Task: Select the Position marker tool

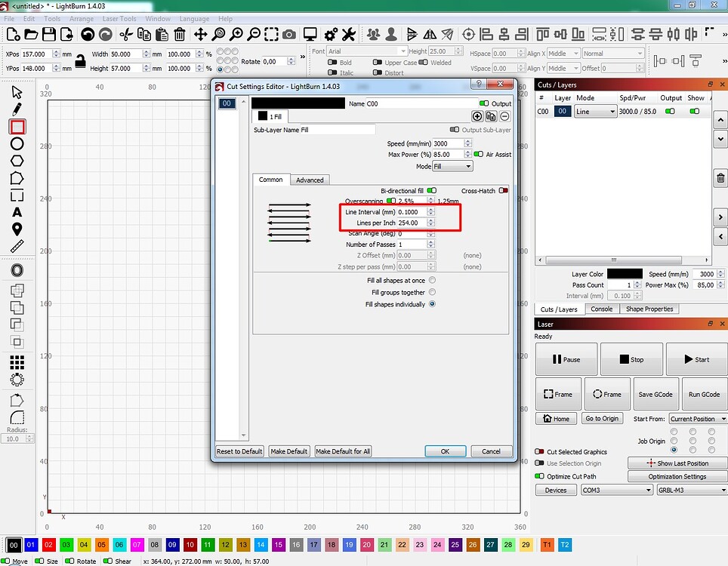Action: pyautogui.click(x=17, y=229)
